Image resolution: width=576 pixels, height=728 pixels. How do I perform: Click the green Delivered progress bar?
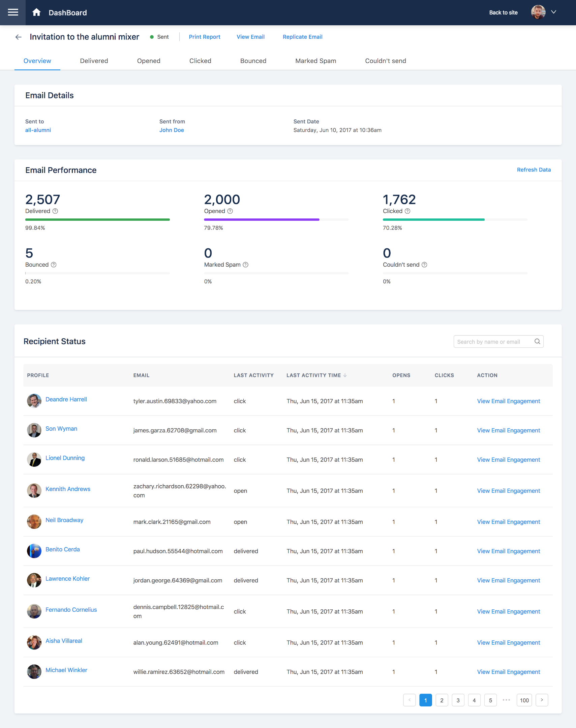(x=97, y=219)
